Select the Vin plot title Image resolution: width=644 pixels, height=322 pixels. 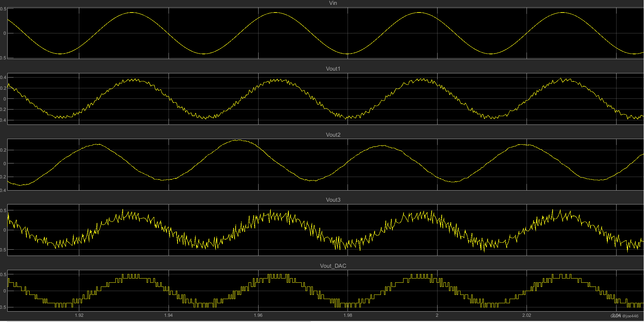[x=333, y=3]
